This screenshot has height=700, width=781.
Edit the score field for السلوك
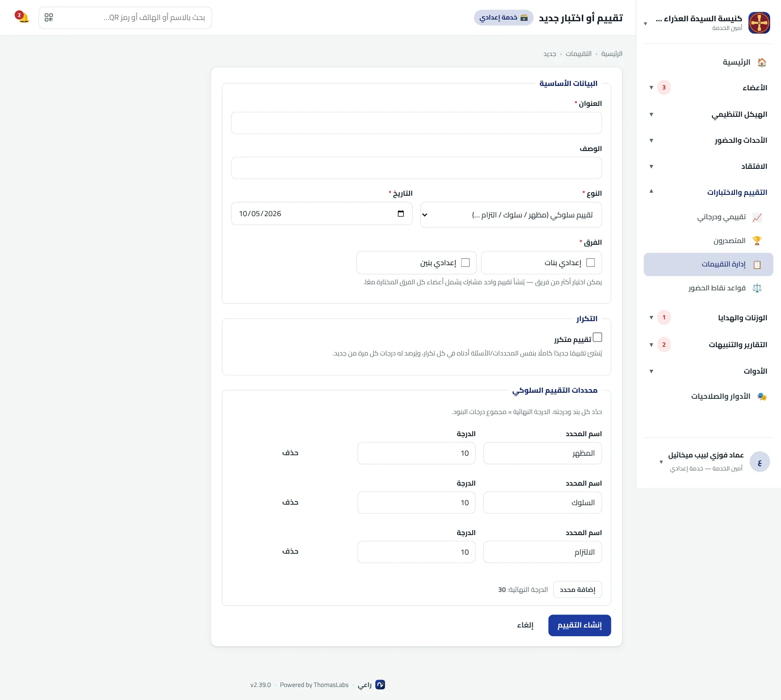click(417, 503)
